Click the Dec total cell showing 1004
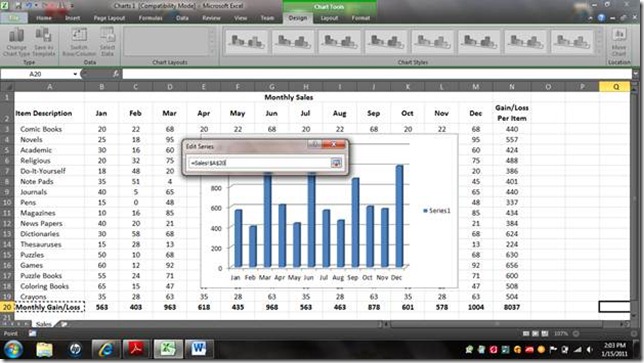Screen dimensions: 644x363 pyautogui.click(x=476, y=307)
